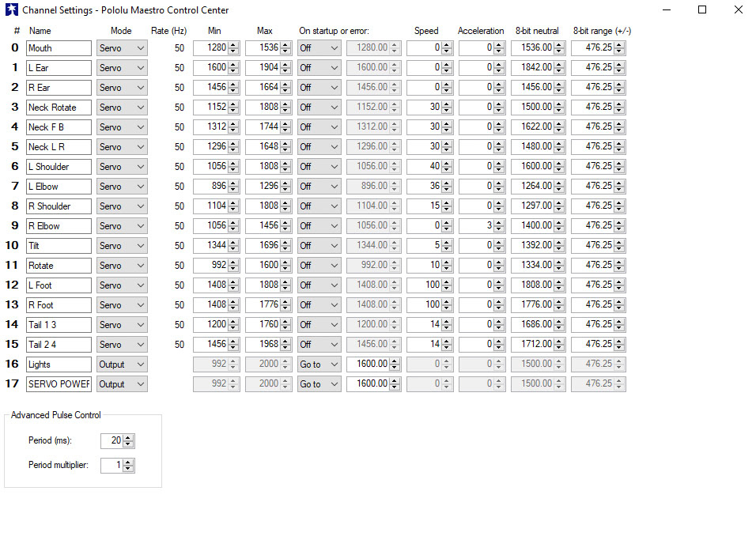Increase the 8-bit range of the Rotate channel

[x=619, y=262]
